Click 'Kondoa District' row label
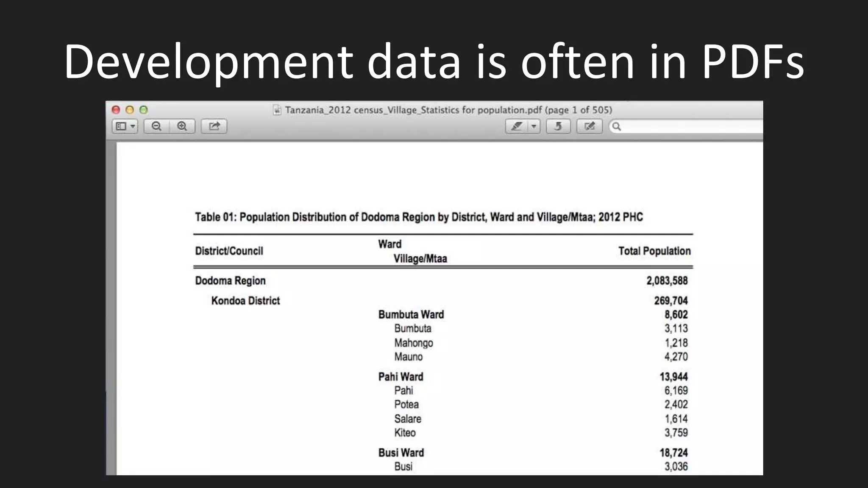 coord(245,301)
